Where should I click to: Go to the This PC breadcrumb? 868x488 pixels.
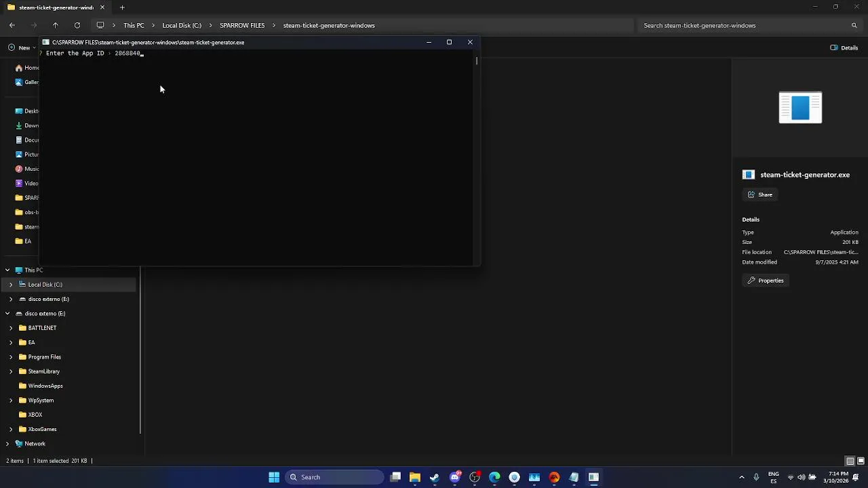[134, 25]
